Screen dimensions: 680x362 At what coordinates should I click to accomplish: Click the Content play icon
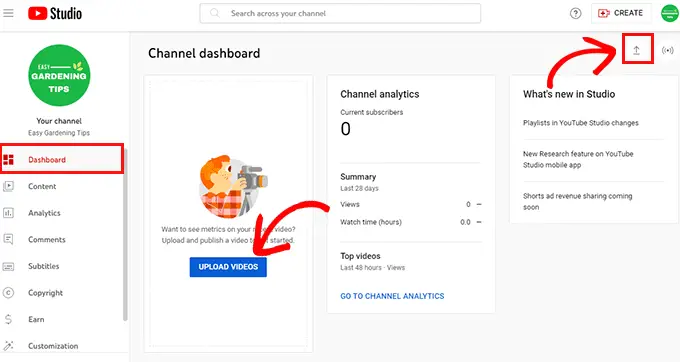tap(9, 186)
